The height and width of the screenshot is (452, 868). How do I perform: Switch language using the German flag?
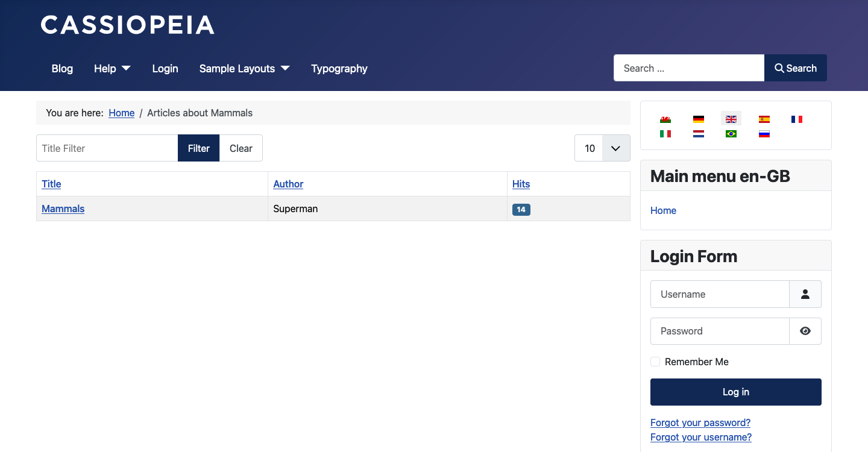pyautogui.click(x=698, y=119)
